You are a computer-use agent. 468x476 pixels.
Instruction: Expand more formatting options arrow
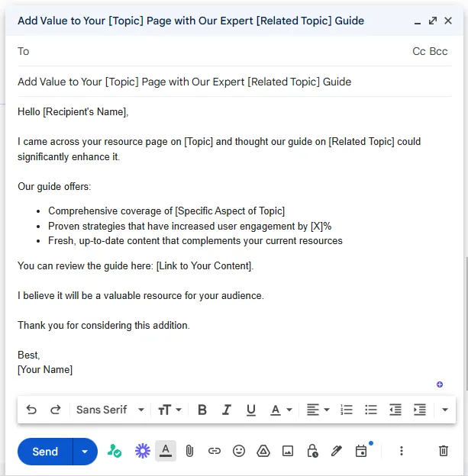[445, 410]
